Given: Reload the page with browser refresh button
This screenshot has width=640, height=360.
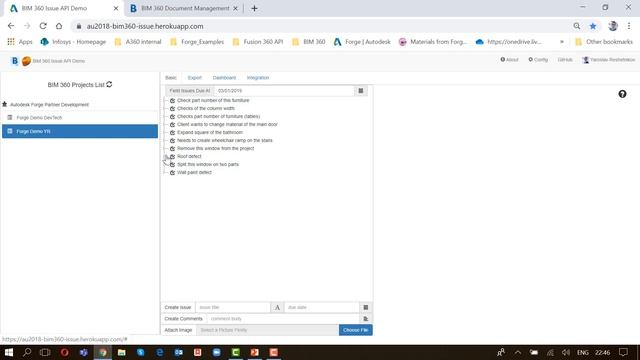Looking at the screenshot, I should pos(43,26).
